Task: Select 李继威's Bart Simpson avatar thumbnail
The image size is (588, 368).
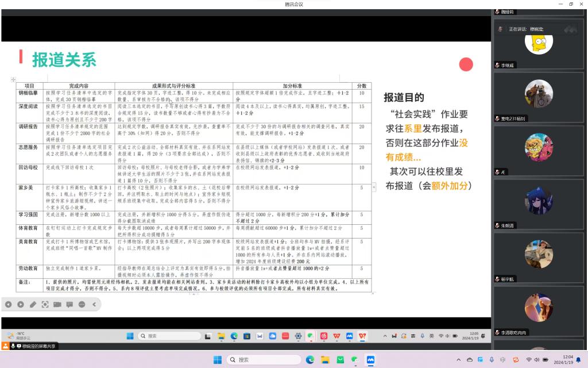Action: coord(539,44)
